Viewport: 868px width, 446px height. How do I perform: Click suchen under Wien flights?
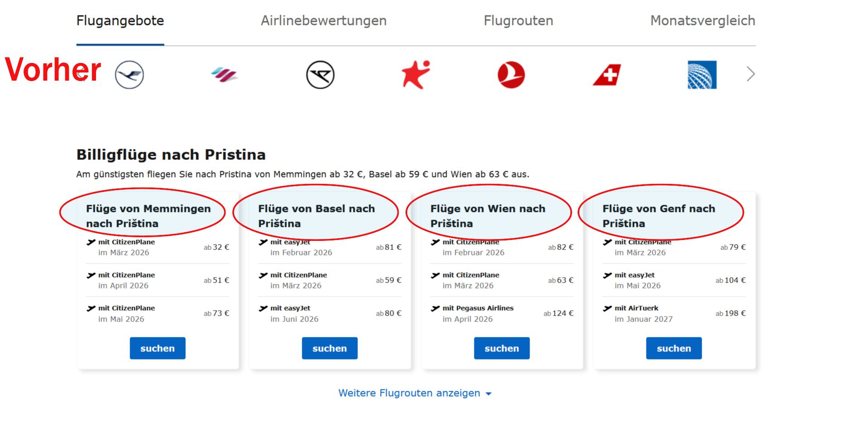point(502,348)
